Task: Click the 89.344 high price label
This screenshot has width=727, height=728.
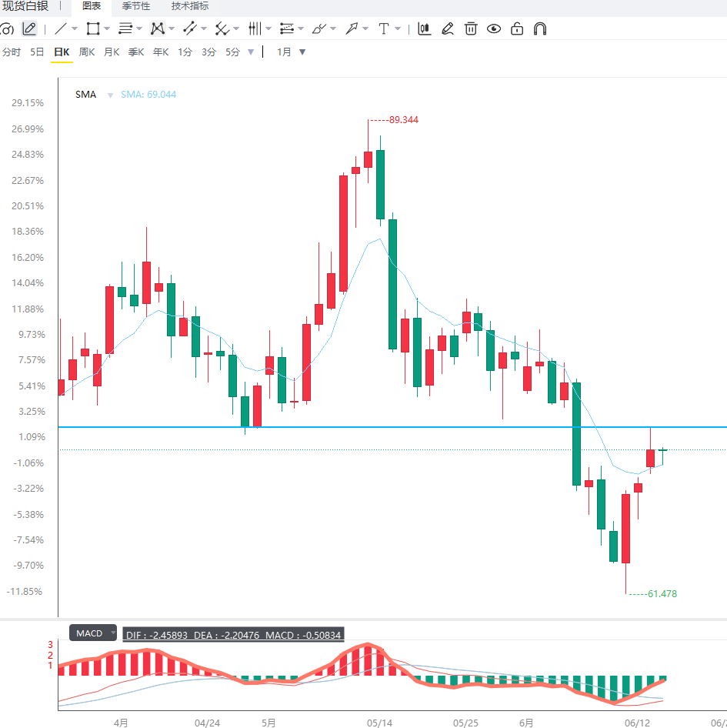Action: click(x=403, y=120)
